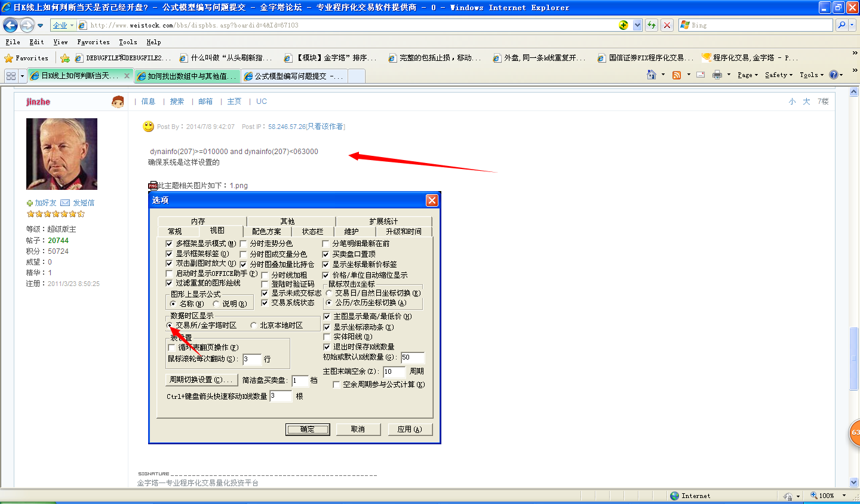The image size is (860, 504).
Task: Click the jinzhe username link
Action: (38, 102)
